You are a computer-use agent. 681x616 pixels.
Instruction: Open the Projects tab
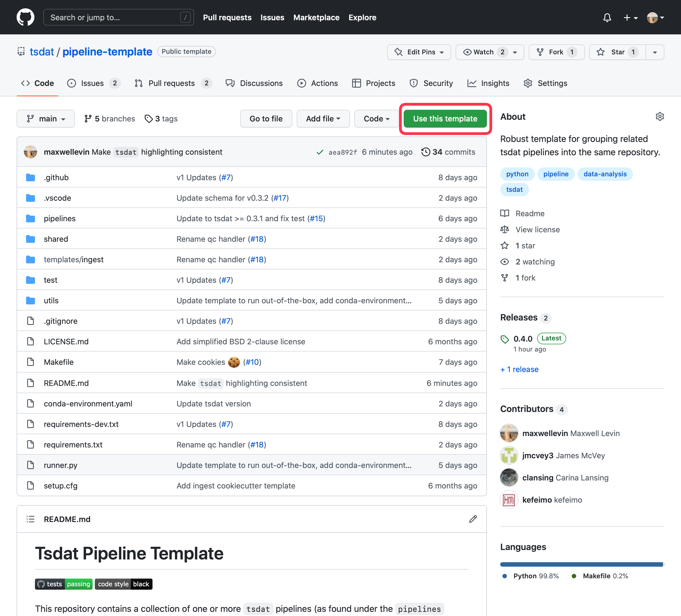point(373,83)
